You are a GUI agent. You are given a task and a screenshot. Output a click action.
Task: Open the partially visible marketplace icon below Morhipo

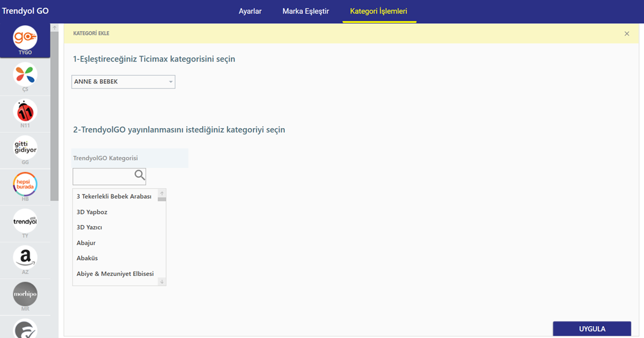coord(25,329)
